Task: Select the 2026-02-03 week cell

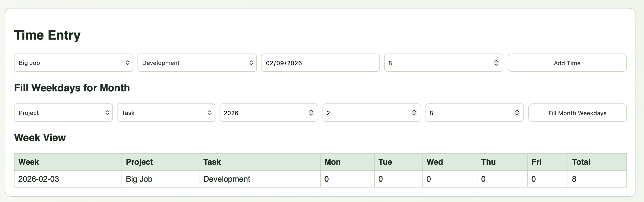Action: pyautogui.click(x=38, y=179)
